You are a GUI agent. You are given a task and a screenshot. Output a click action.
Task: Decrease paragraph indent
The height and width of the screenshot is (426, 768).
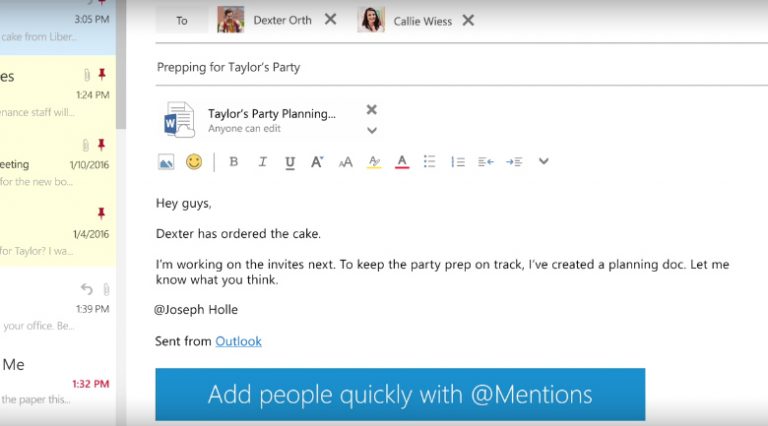pos(486,162)
